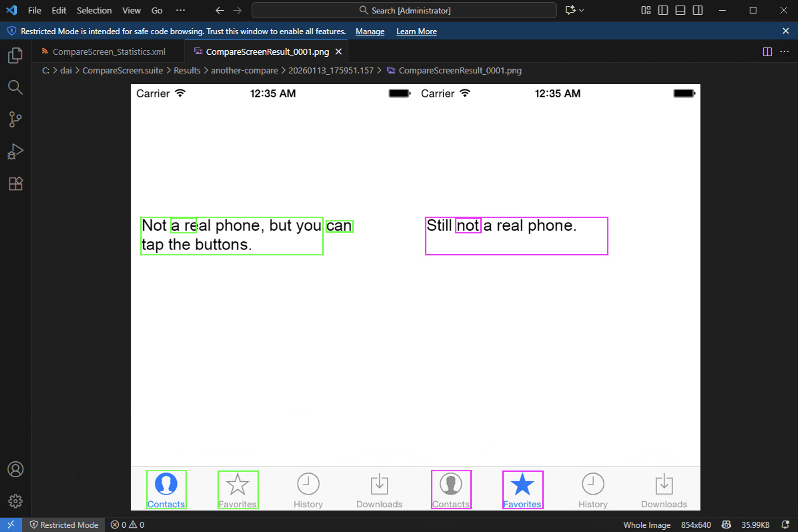
Task: Click the search box in the title bar
Action: 404,10
